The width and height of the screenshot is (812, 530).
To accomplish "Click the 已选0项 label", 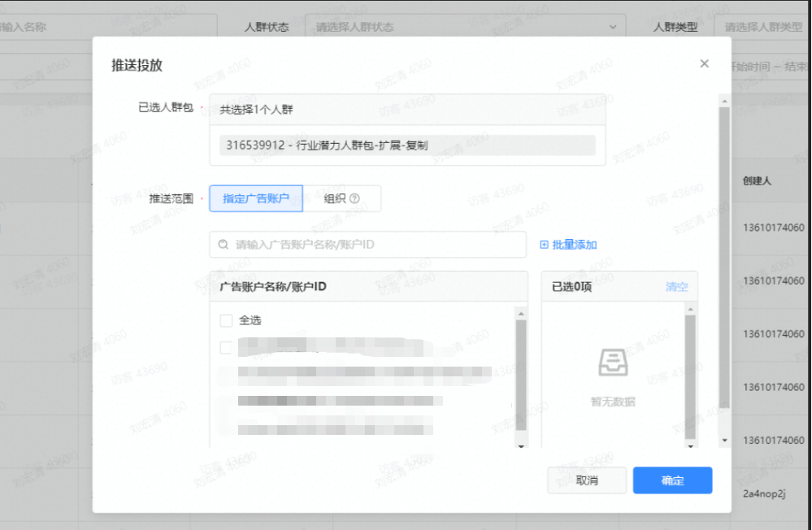I will 571,286.
